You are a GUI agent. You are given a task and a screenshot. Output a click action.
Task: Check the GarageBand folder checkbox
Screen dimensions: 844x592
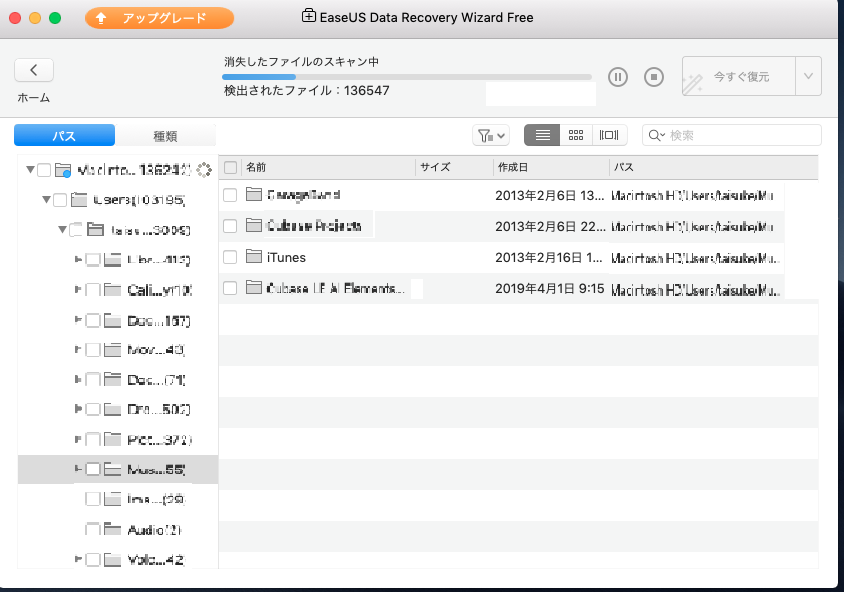click(230, 195)
